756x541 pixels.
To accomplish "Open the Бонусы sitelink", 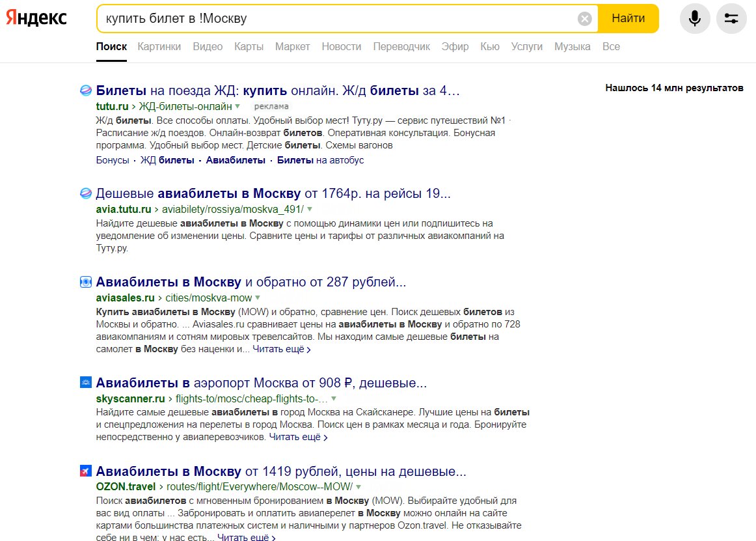I will coord(113,160).
